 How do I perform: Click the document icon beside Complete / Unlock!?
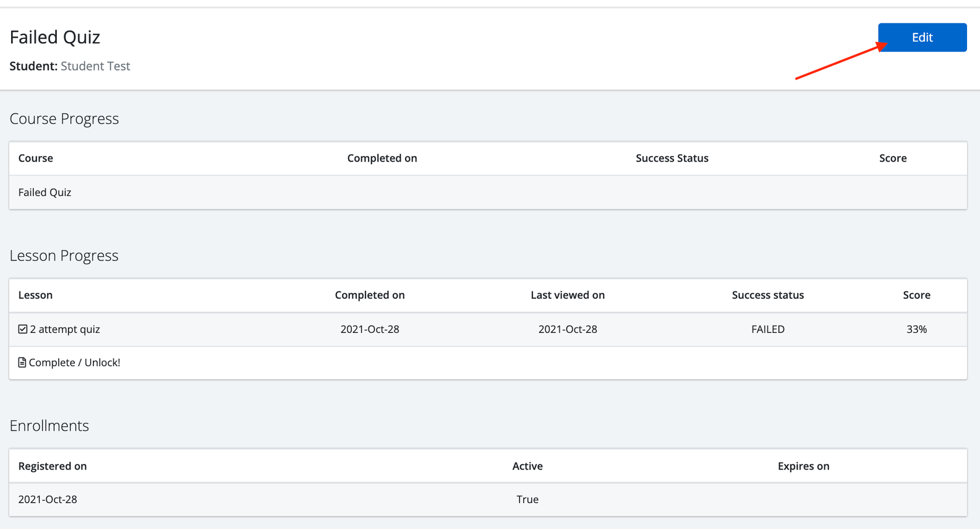(22, 363)
